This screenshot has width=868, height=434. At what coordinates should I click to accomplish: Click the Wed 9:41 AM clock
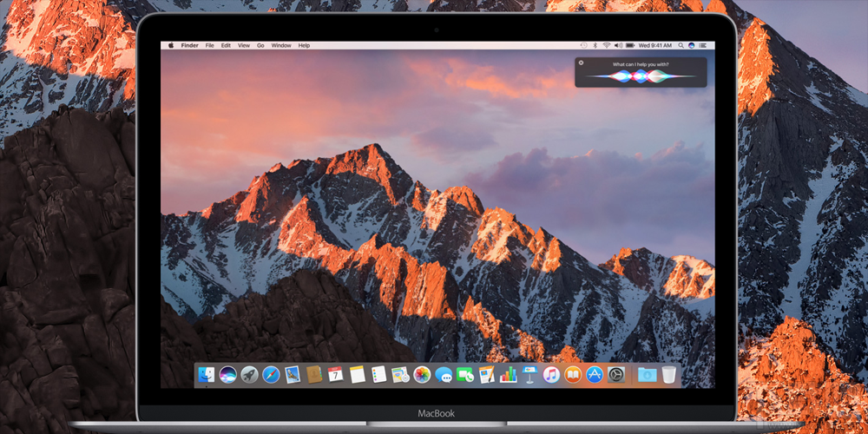(x=655, y=45)
